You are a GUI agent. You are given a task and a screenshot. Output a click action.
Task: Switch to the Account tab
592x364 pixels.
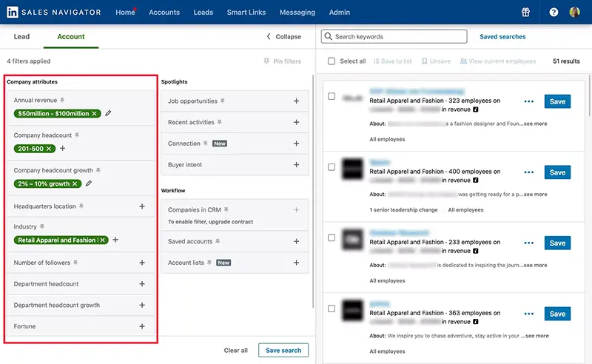click(71, 37)
